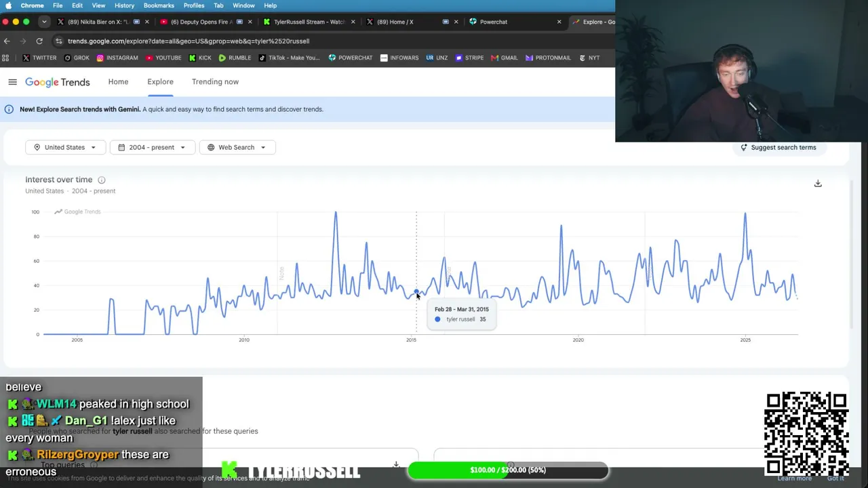
Task: Open the Twitter bookmark
Action: 40,58
